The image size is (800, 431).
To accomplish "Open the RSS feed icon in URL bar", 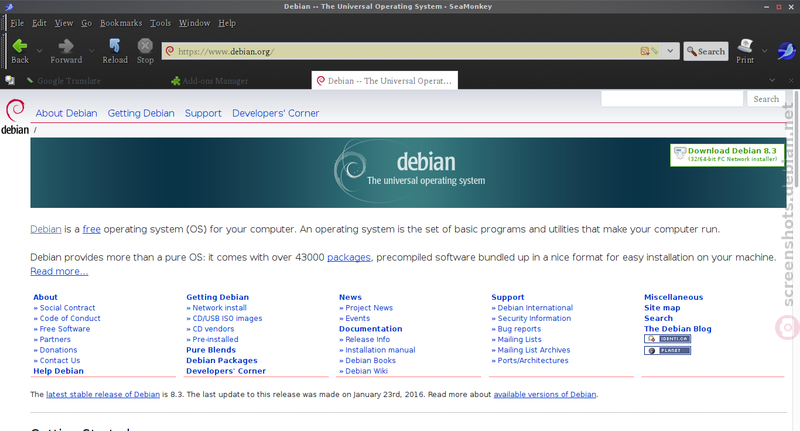I will pos(645,51).
